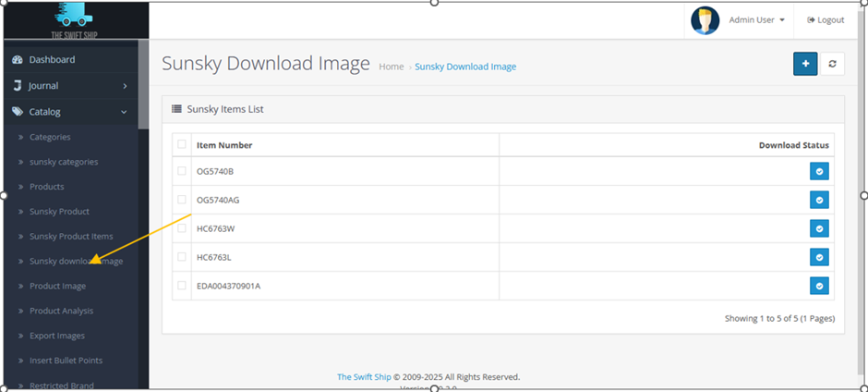The width and height of the screenshot is (868, 392).
Task: Click the blue plus add button
Action: coord(805,64)
